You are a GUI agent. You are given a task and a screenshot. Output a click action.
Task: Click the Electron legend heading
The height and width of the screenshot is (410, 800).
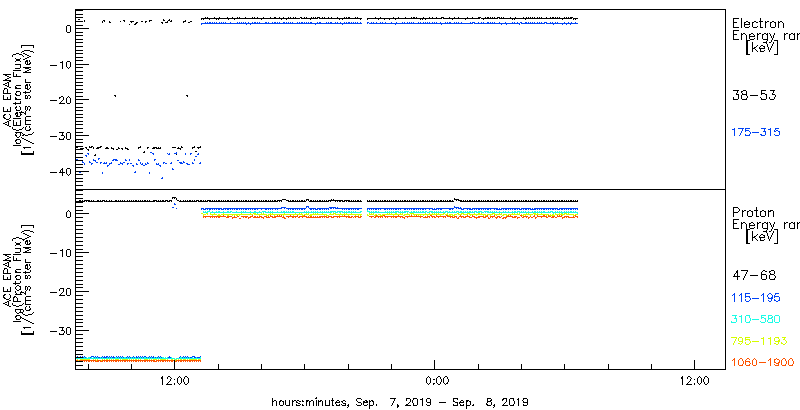point(758,23)
